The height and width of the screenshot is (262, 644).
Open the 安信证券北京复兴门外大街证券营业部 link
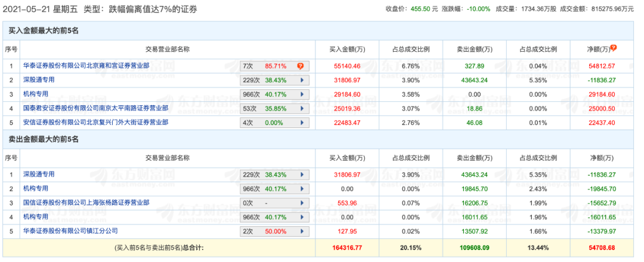point(95,123)
